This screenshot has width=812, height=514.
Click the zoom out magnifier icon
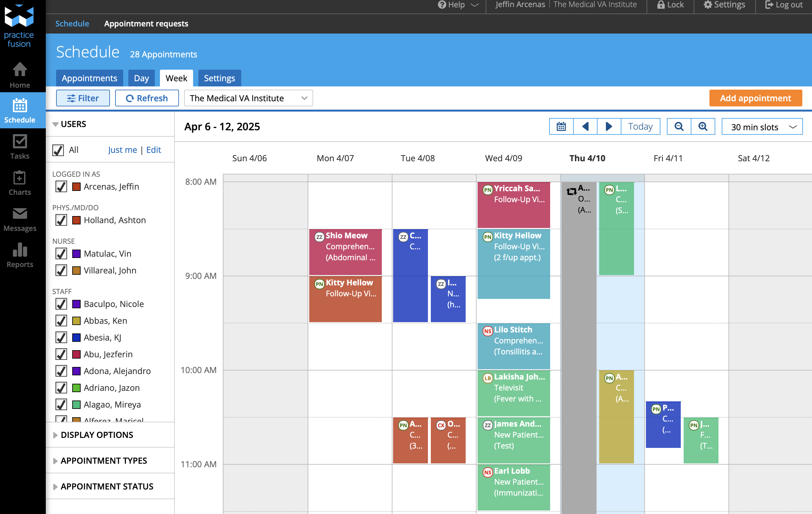pos(679,126)
